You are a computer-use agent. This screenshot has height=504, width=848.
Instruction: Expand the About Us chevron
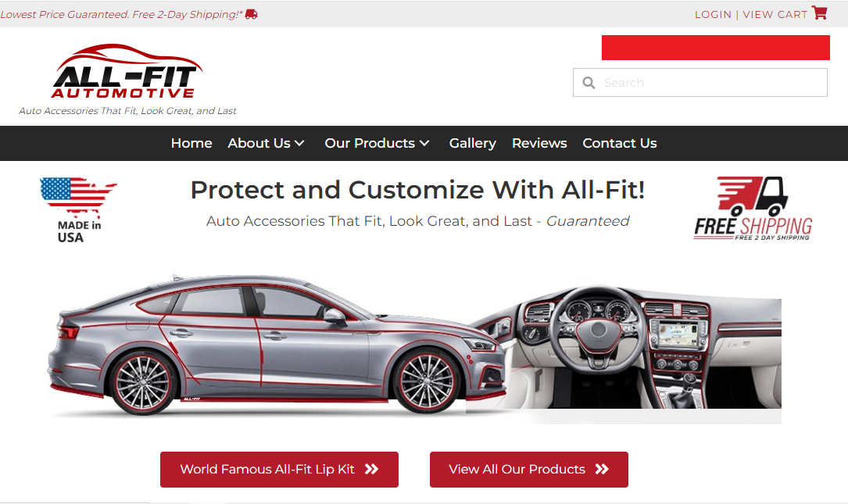299,143
